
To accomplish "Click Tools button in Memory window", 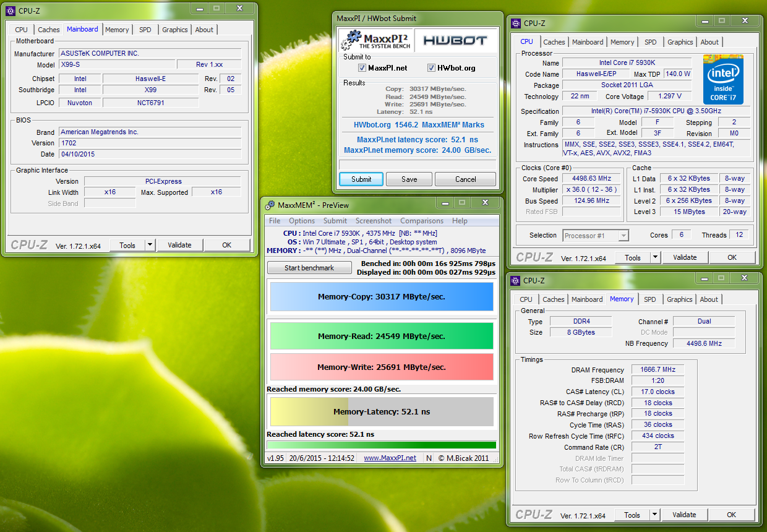I will [x=632, y=515].
